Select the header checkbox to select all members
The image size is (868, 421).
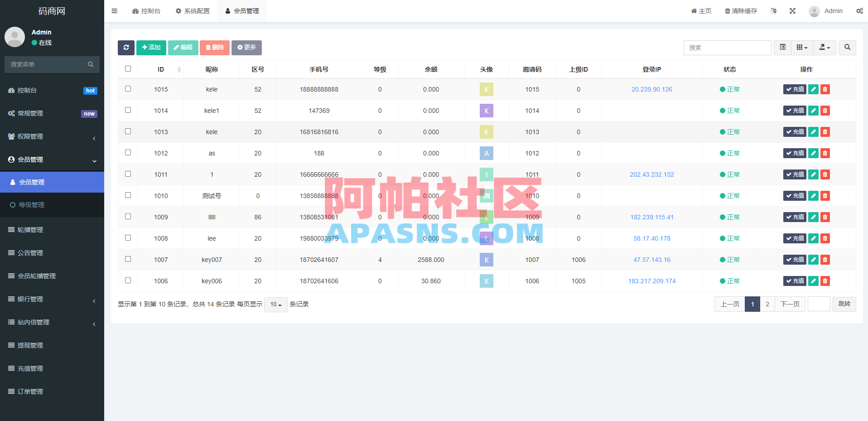128,68
